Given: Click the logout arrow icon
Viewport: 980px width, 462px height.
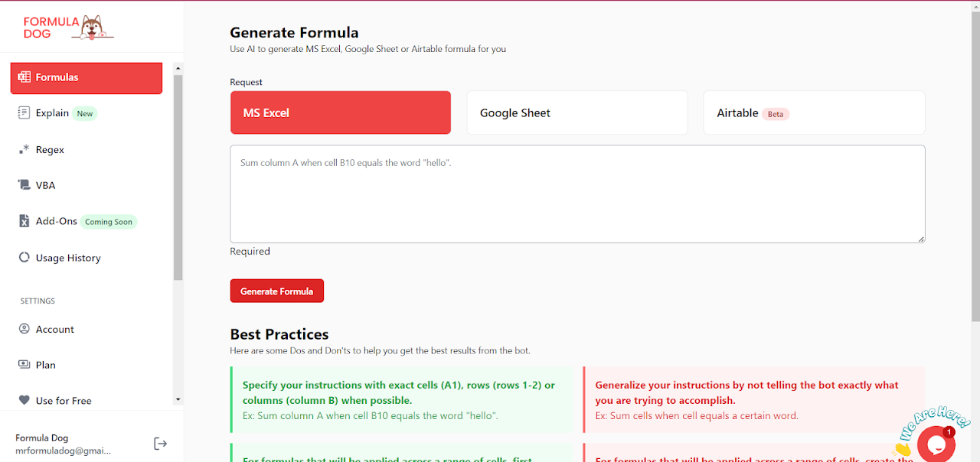Looking at the screenshot, I should pyautogui.click(x=160, y=444).
